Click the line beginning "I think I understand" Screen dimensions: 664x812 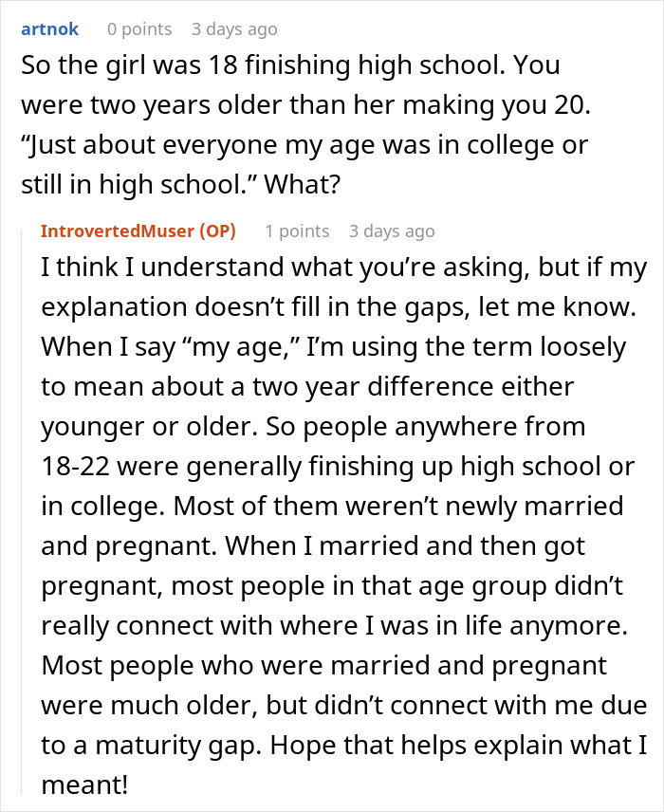(341, 267)
